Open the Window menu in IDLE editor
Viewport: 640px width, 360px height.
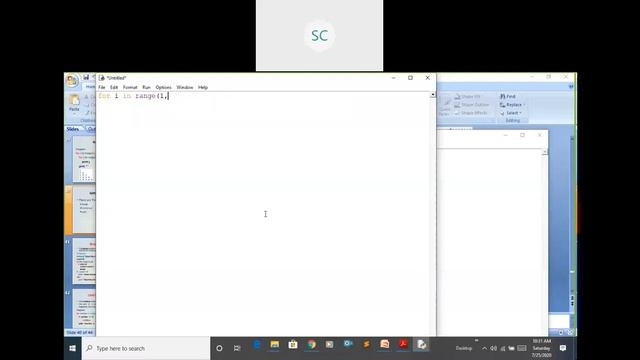[x=184, y=87]
